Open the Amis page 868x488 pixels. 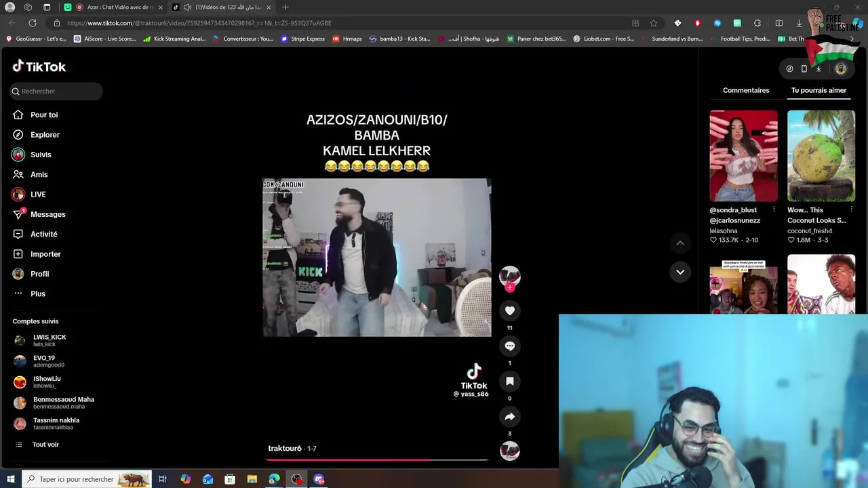coord(30,174)
